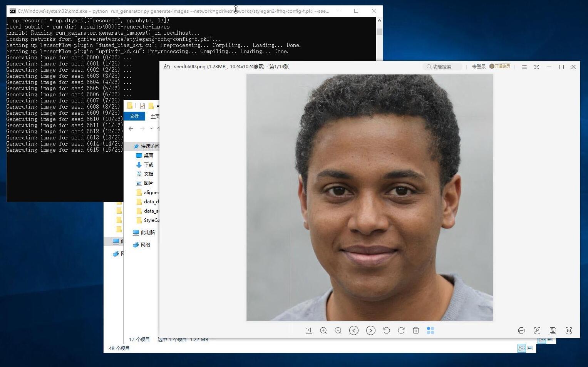Screen dimensions: 588x367
Task: Click the displayed face image
Action: (370, 198)
